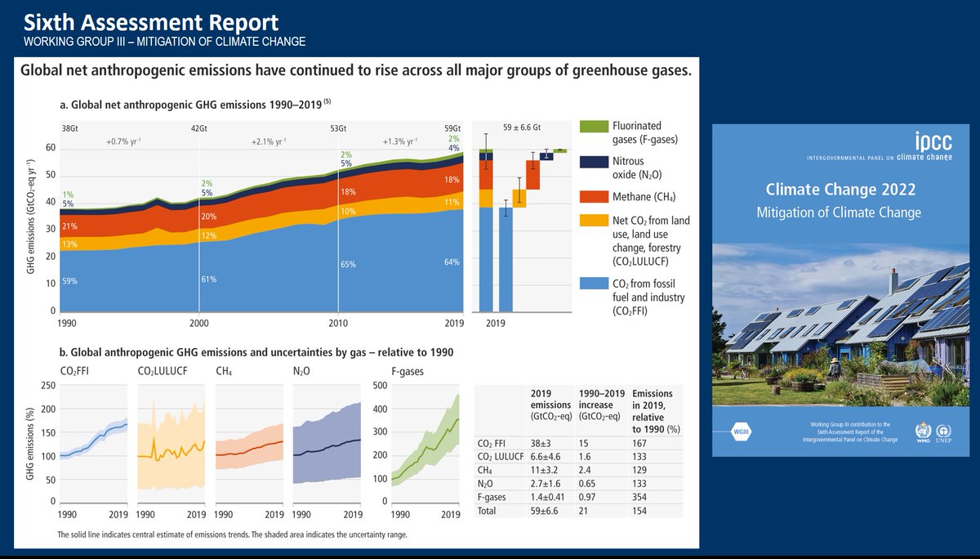The image size is (980, 559).
Task: Click the panel b chart heading
Action: pyautogui.click(x=256, y=351)
